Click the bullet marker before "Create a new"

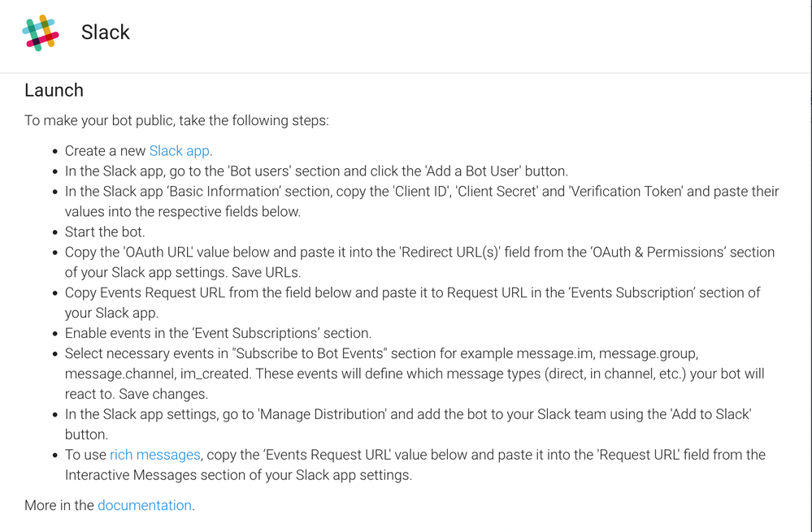(x=55, y=152)
